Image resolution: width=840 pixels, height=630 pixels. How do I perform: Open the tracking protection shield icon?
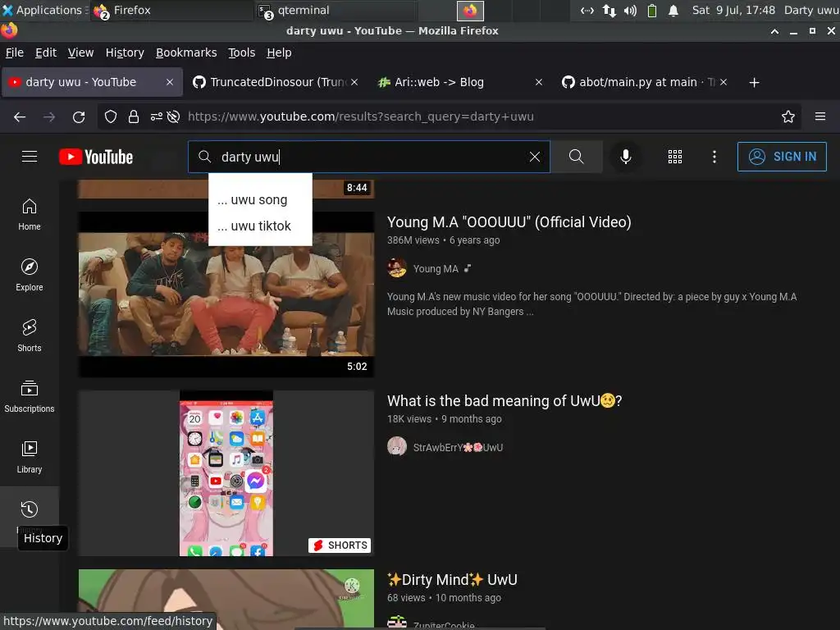coord(111,116)
